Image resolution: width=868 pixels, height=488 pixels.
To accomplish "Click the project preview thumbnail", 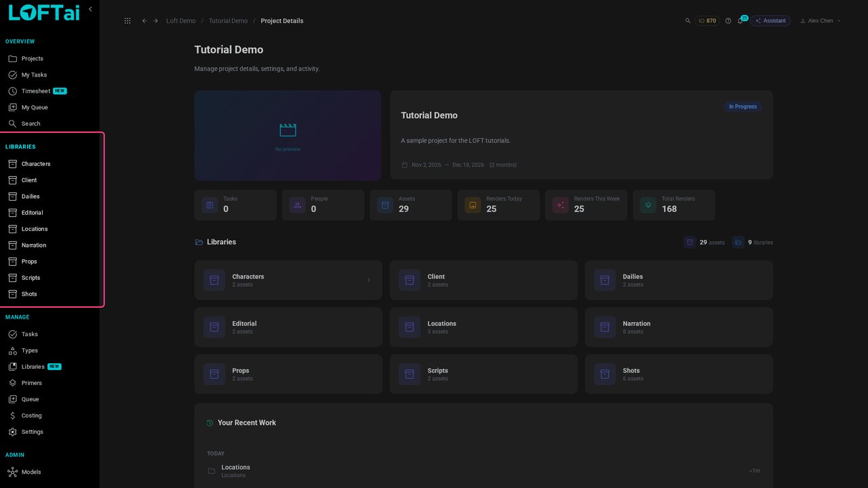I will [x=288, y=136].
